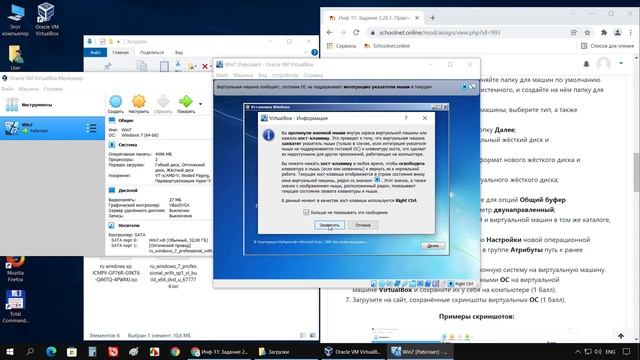Open Файл menu in VirtualBox Manager
This screenshot has width=640, height=360.
click(x=7, y=89)
